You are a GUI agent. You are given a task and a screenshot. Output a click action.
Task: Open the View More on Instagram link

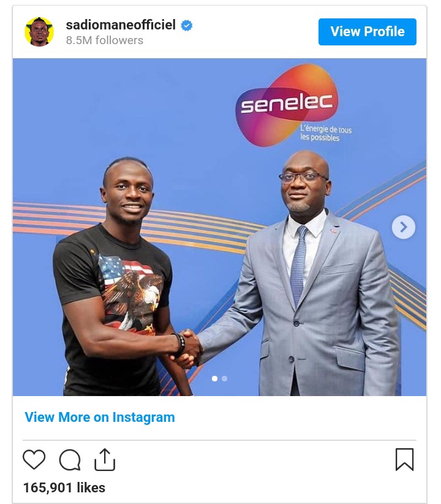[100, 417]
